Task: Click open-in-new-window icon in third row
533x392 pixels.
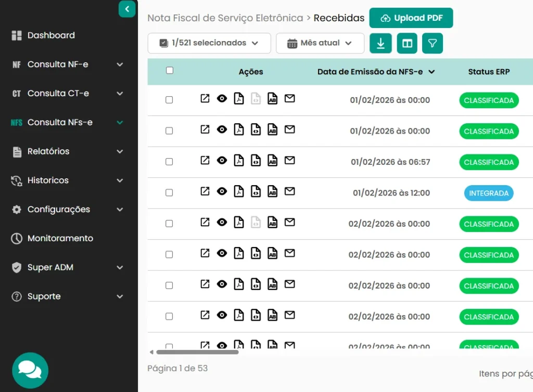Action: point(205,161)
